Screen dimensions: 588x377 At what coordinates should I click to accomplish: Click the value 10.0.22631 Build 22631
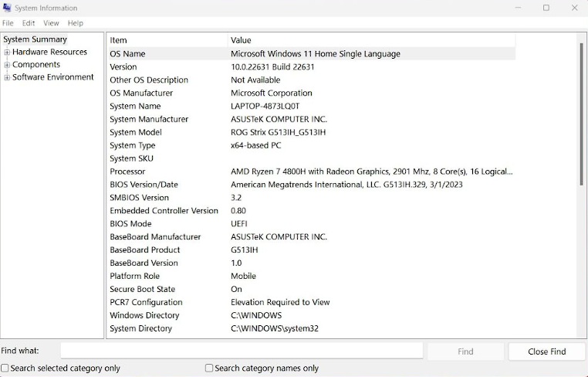[272, 67]
